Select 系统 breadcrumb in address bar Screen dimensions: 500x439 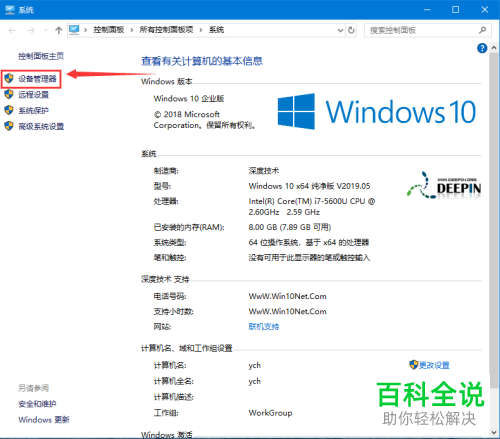tap(216, 30)
